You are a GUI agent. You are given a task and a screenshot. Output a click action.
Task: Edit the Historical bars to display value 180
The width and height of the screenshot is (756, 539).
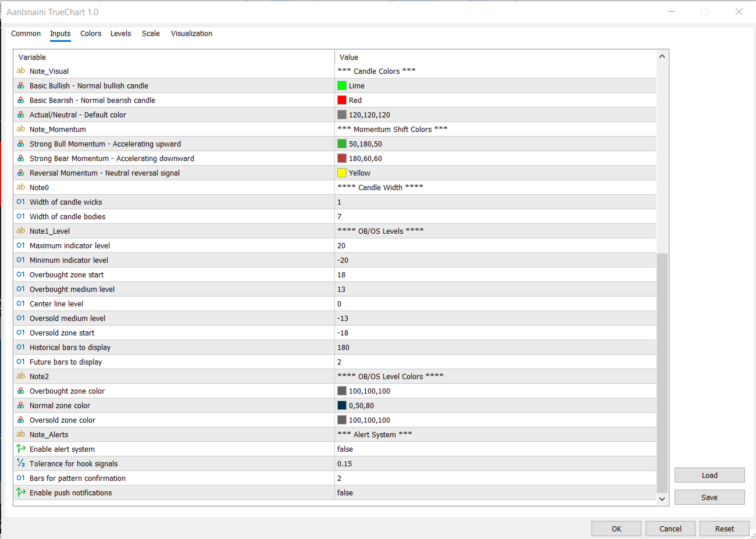click(344, 347)
